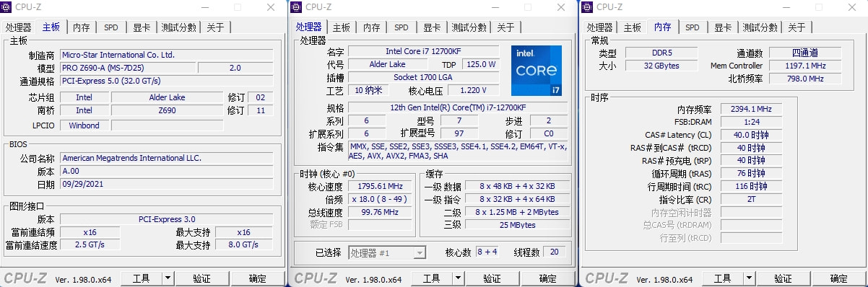Click the 2394.1 MHz memory frequency field
The image size is (868, 287).
[750, 109]
